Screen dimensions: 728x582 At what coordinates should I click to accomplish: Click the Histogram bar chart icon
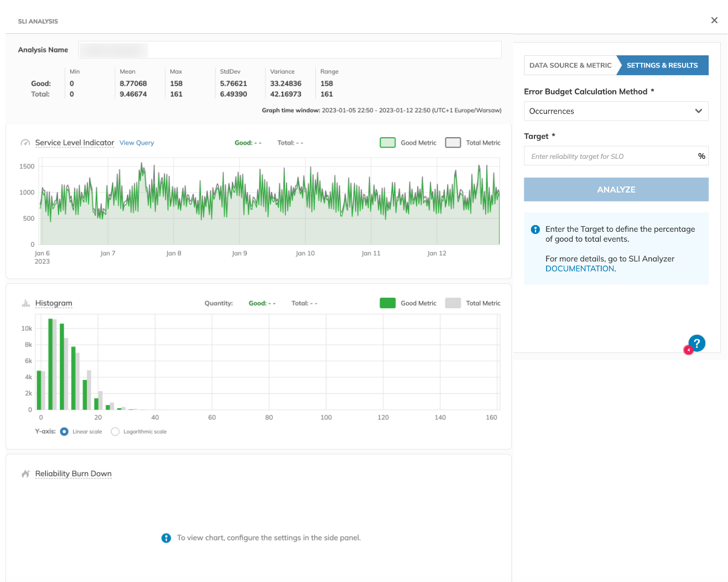25,303
